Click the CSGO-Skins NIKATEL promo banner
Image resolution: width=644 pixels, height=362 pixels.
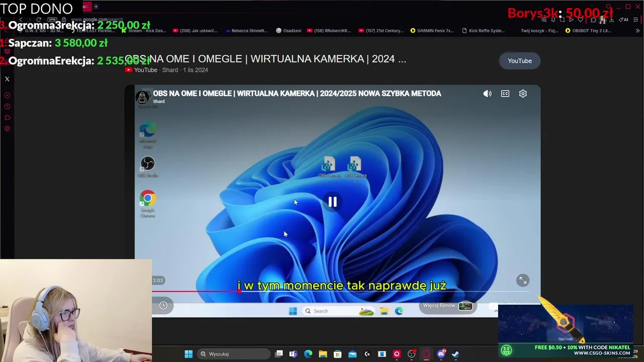[566, 330]
